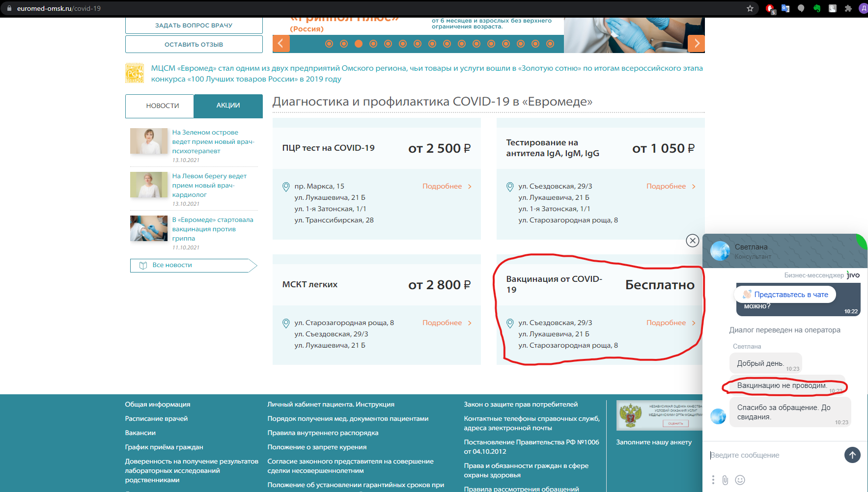Viewport: 868px width, 492px height.
Task: Select the active third banner slide dot
Action: 359,44
